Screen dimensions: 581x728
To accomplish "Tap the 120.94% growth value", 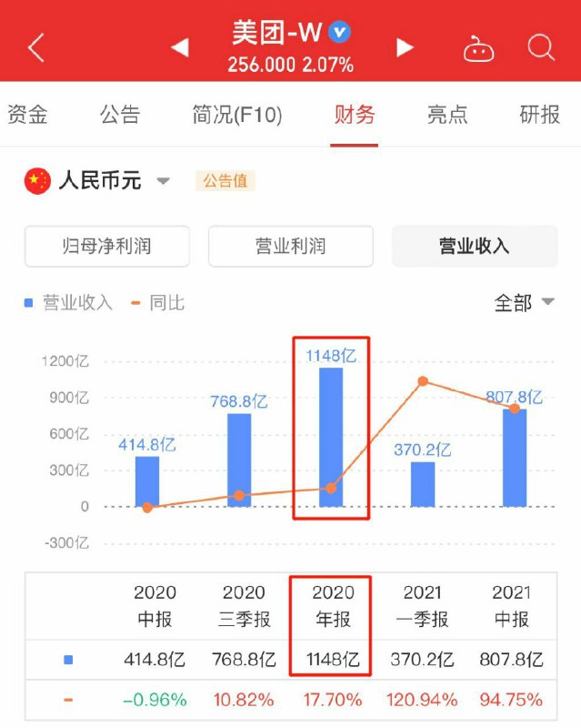I will [x=422, y=700].
